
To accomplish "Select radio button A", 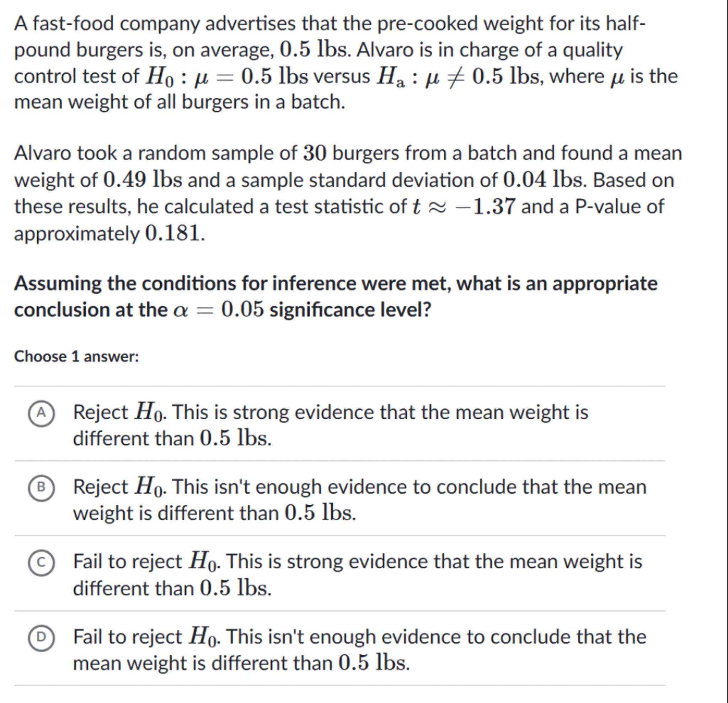I will pos(41,413).
